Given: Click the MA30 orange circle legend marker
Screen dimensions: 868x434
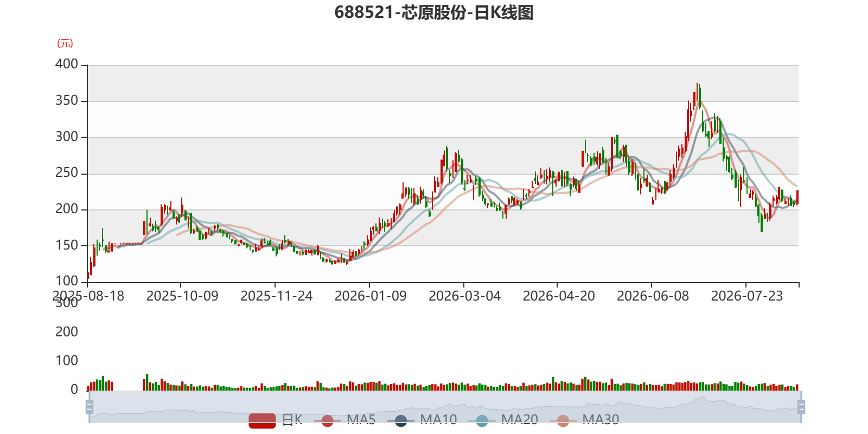Looking at the screenshot, I should tap(563, 420).
